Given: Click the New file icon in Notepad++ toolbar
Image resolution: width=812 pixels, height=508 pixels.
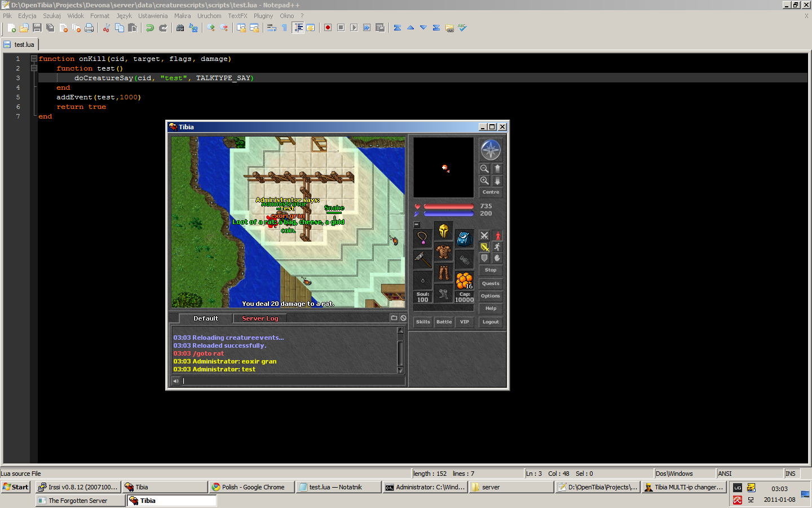Looking at the screenshot, I should [x=11, y=28].
